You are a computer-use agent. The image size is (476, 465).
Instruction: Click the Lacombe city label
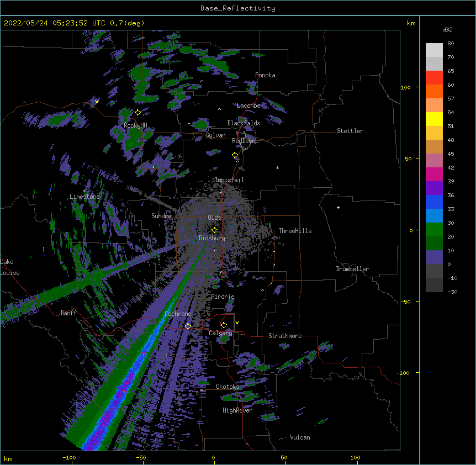tap(248, 105)
